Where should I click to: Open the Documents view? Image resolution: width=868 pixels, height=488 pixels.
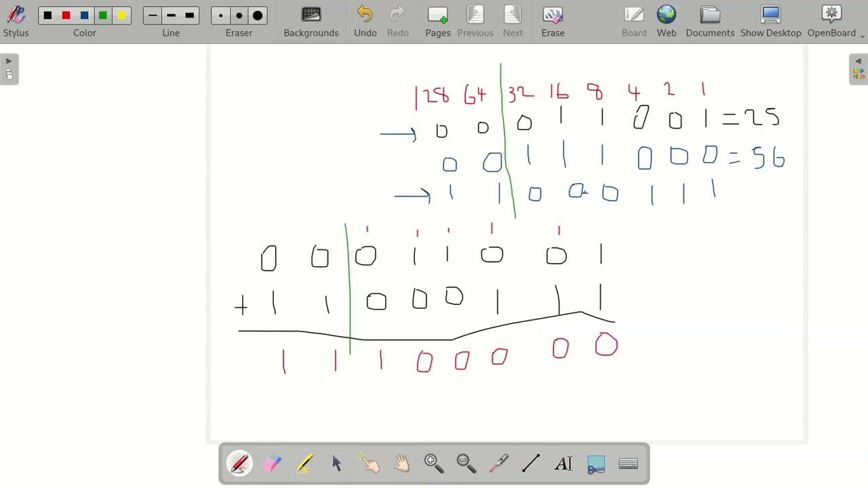pos(710,22)
